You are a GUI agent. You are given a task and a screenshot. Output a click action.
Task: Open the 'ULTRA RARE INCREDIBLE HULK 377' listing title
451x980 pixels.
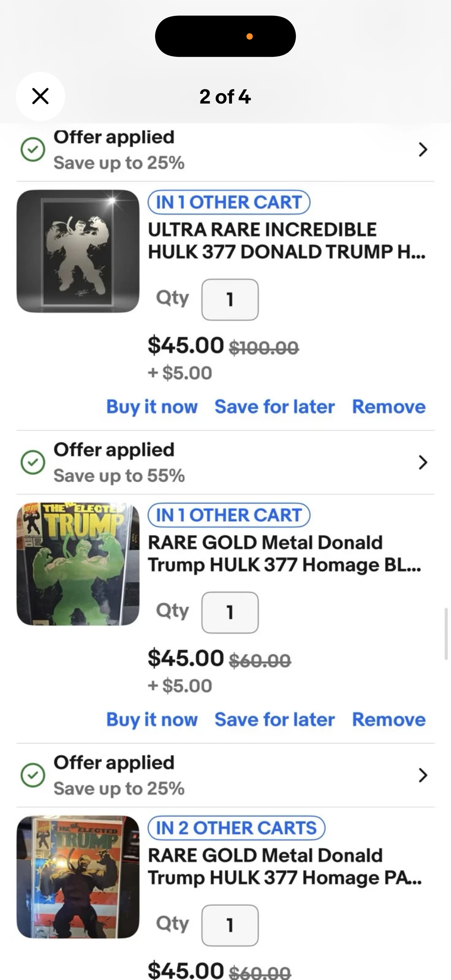click(x=286, y=240)
